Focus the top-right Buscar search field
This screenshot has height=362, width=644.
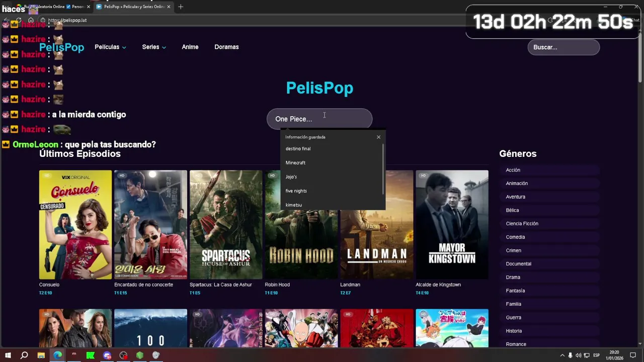pos(563,47)
